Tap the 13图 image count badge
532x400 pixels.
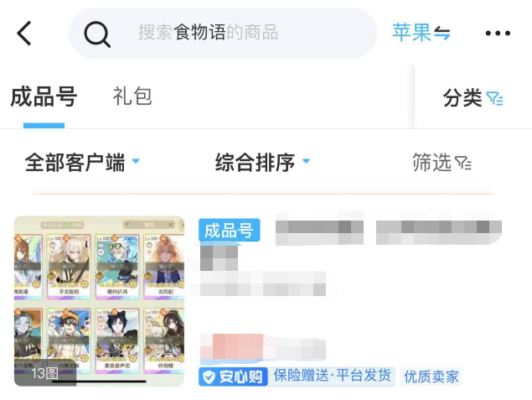[44, 373]
